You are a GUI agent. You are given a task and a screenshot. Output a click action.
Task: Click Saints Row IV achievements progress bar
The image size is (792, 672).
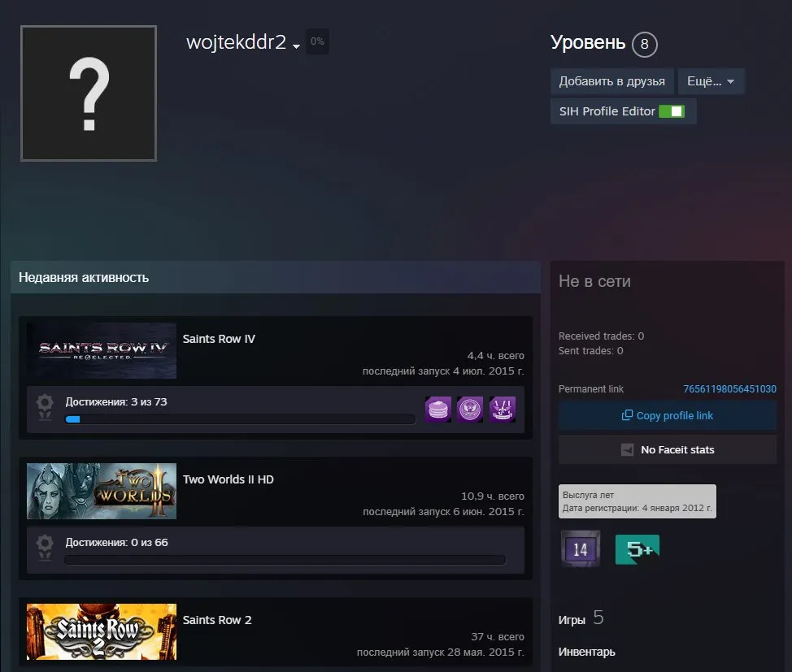click(x=240, y=419)
